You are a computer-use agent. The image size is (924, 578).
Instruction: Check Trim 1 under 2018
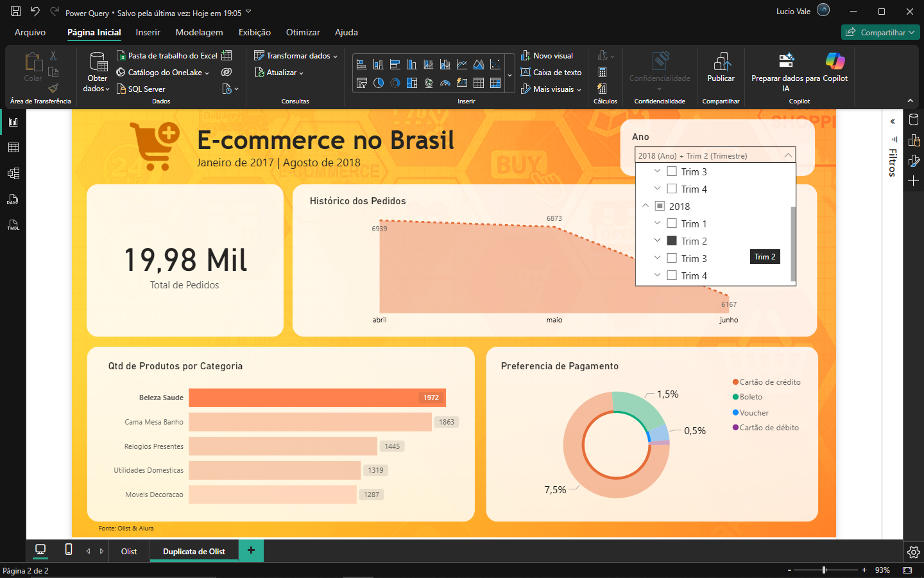pyautogui.click(x=672, y=223)
